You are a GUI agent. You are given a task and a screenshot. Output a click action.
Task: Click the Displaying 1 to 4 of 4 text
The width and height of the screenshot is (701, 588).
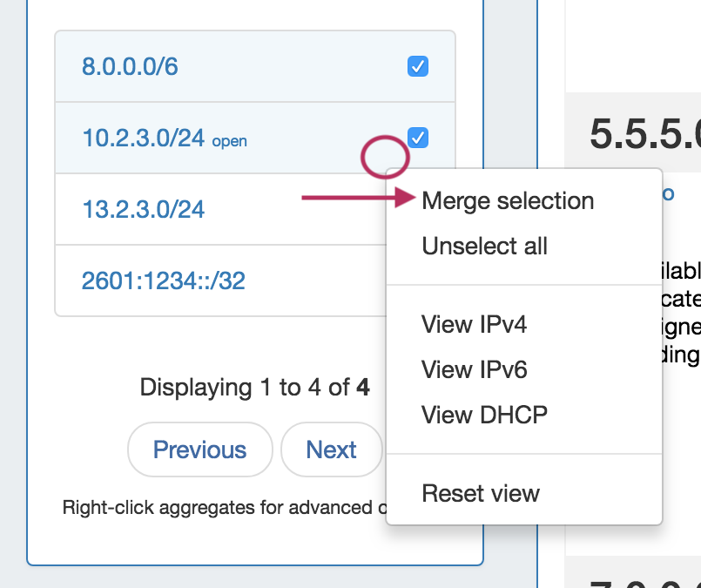click(254, 388)
